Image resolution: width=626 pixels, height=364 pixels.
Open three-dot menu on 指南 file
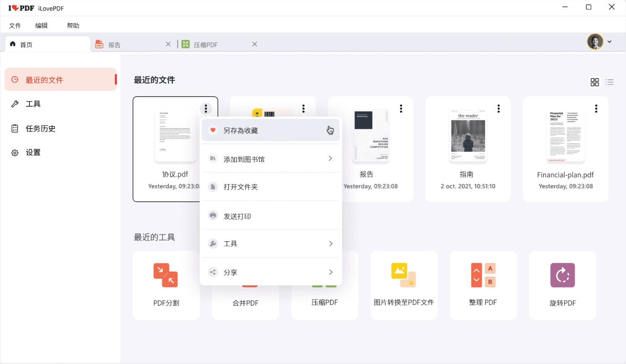pyautogui.click(x=499, y=109)
